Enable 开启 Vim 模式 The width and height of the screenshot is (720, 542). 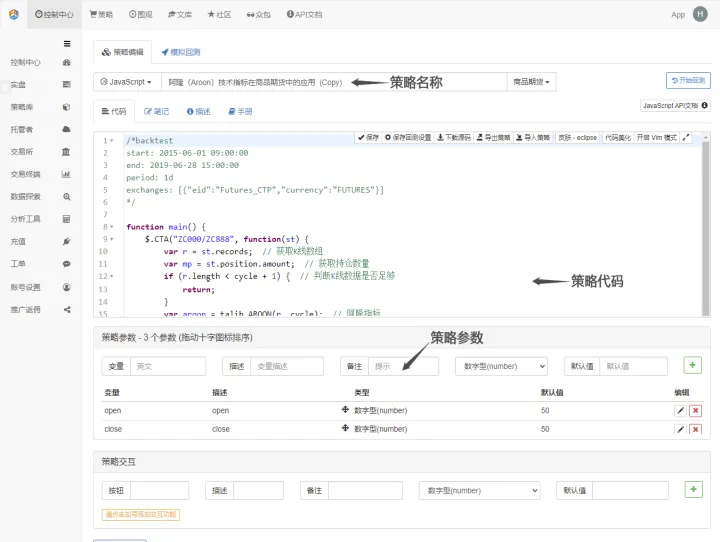tap(657, 137)
